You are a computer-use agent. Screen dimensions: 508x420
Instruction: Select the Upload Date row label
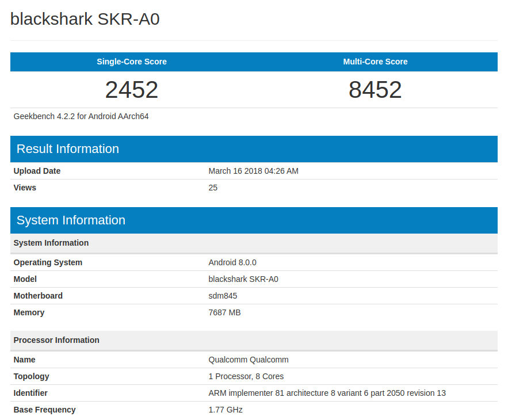pos(36,171)
